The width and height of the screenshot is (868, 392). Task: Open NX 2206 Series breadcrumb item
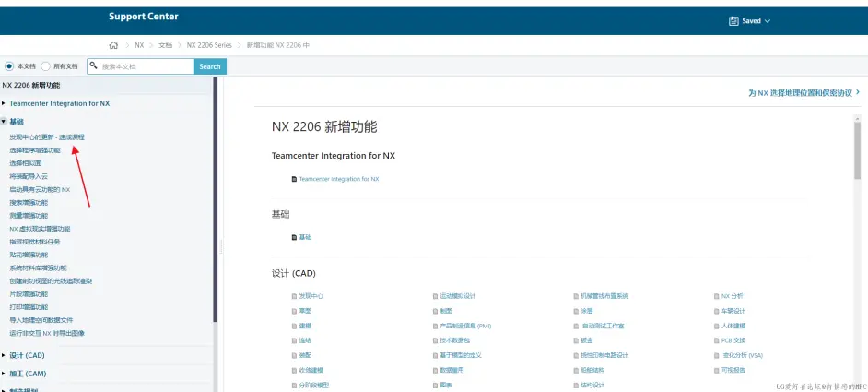point(209,44)
